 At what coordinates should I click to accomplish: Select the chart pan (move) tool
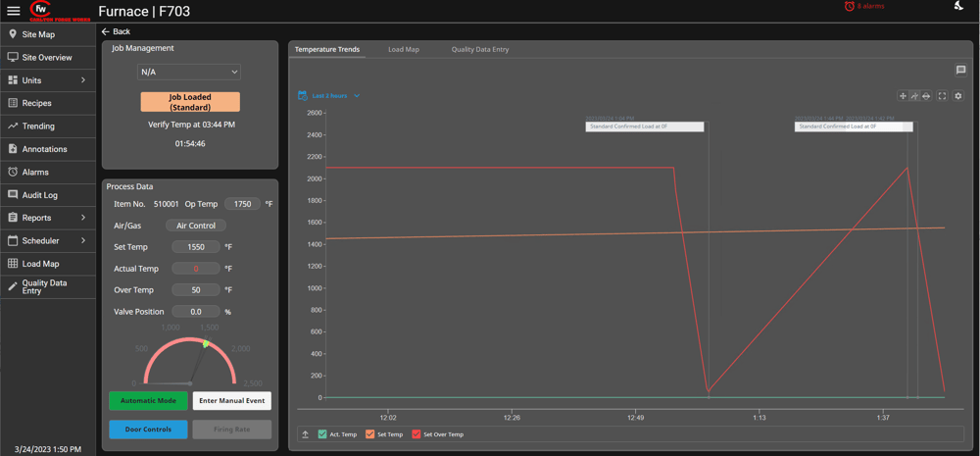click(903, 96)
